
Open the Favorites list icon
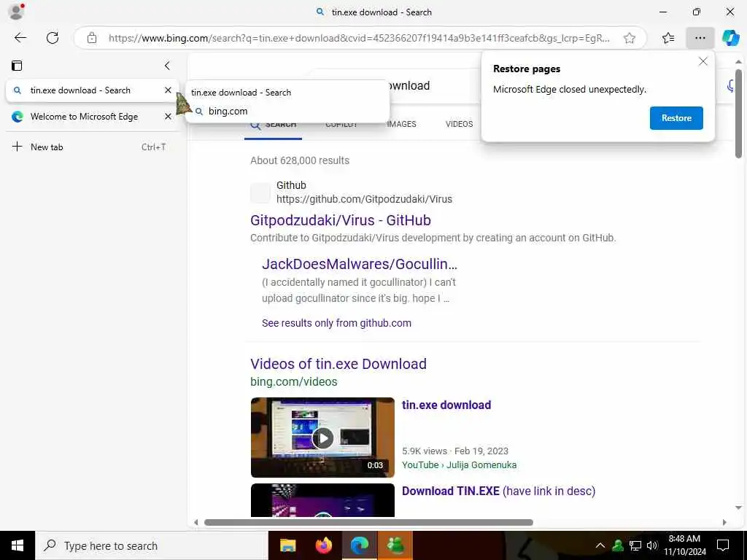click(x=668, y=38)
